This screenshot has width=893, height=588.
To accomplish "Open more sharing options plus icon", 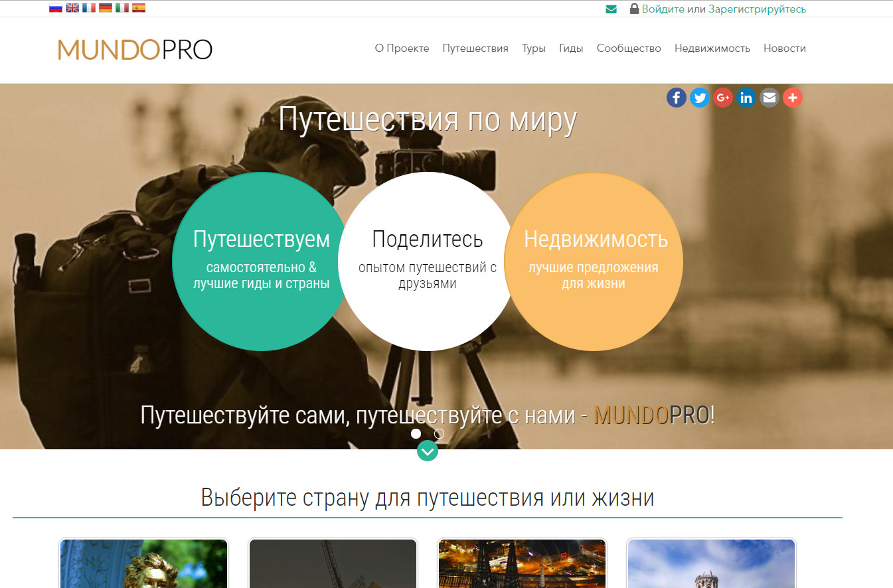I will point(792,98).
